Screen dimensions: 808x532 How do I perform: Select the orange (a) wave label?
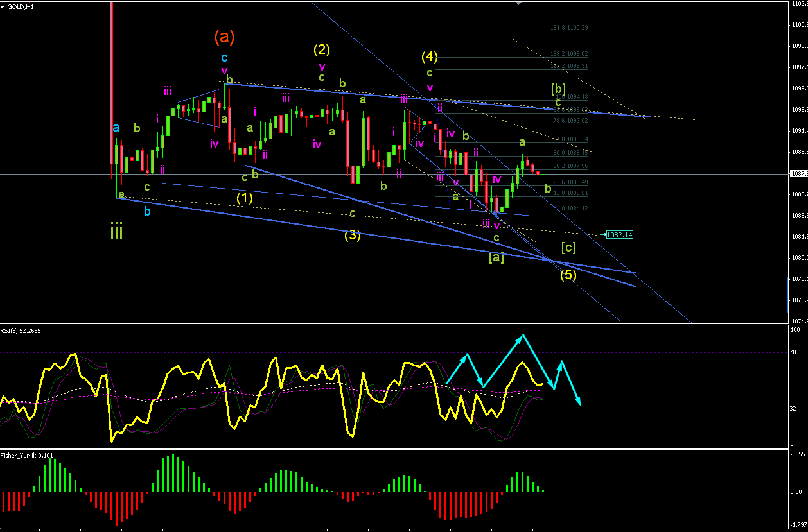pyautogui.click(x=224, y=37)
